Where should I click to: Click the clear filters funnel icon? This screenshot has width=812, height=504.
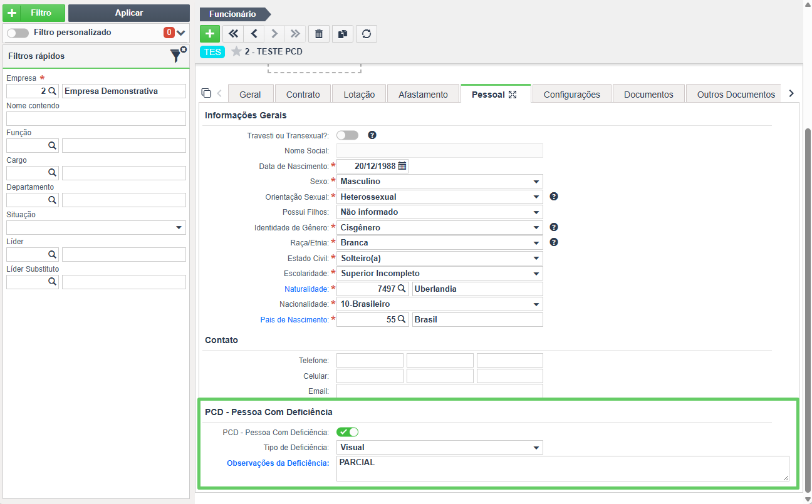(x=178, y=56)
